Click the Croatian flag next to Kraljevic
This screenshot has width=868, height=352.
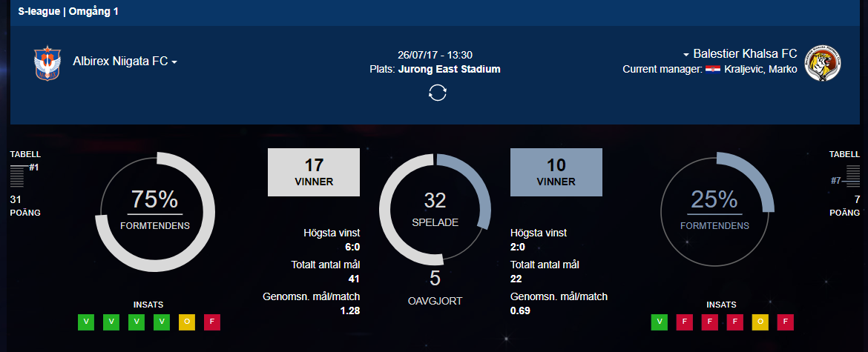[712, 70]
